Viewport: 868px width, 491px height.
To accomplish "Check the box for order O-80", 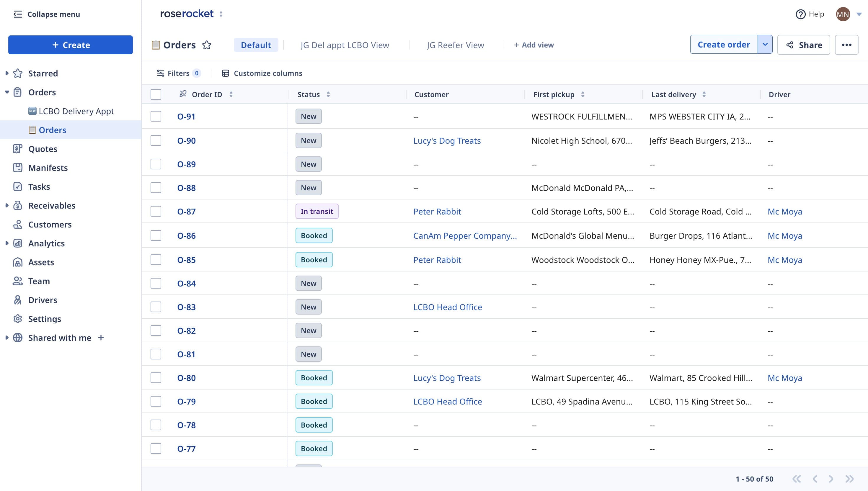I will point(156,378).
